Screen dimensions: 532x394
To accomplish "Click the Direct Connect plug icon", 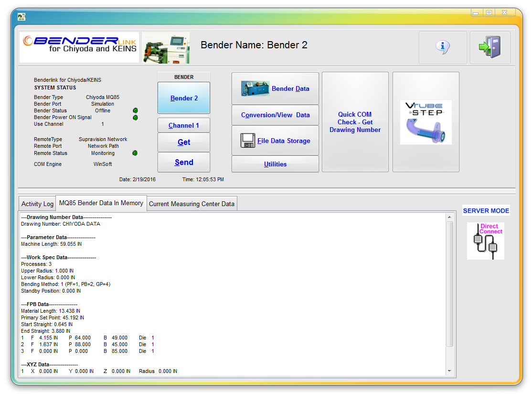I will (x=485, y=241).
